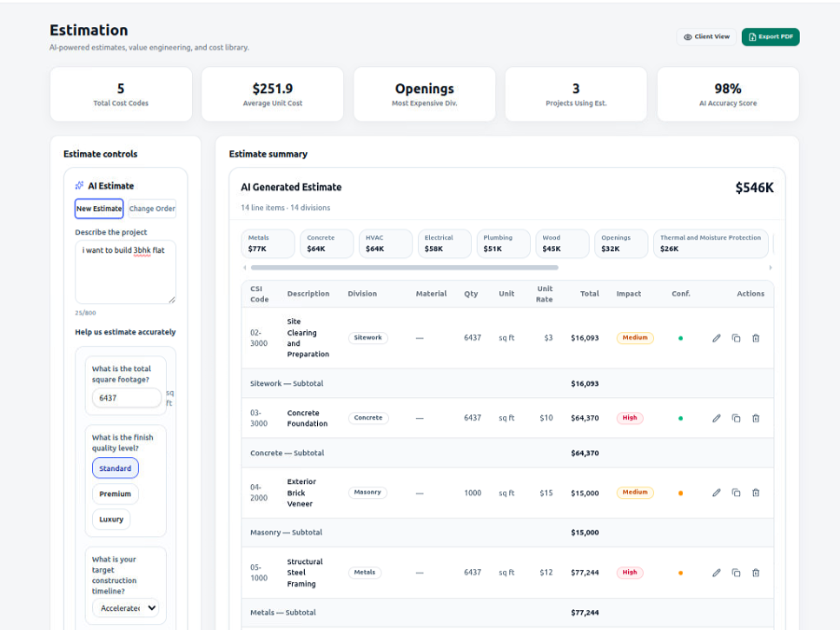Edit the Concrete Foundation row
This screenshot has height=630, width=840.
(x=717, y=418)
